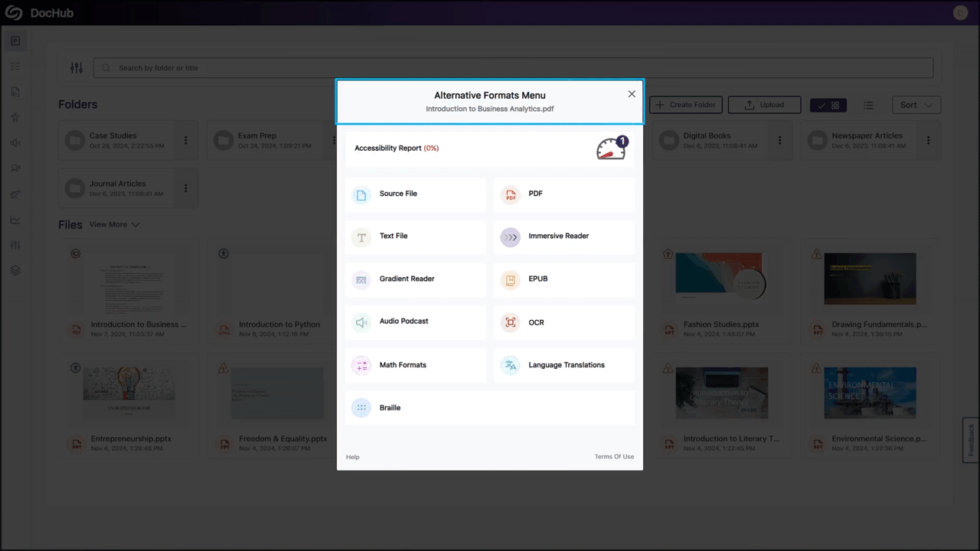Image resolution: width=980 pixels, height=551 pixels.
Task: Open Case Studies folder options menu
Action: (x=185, y=141)
